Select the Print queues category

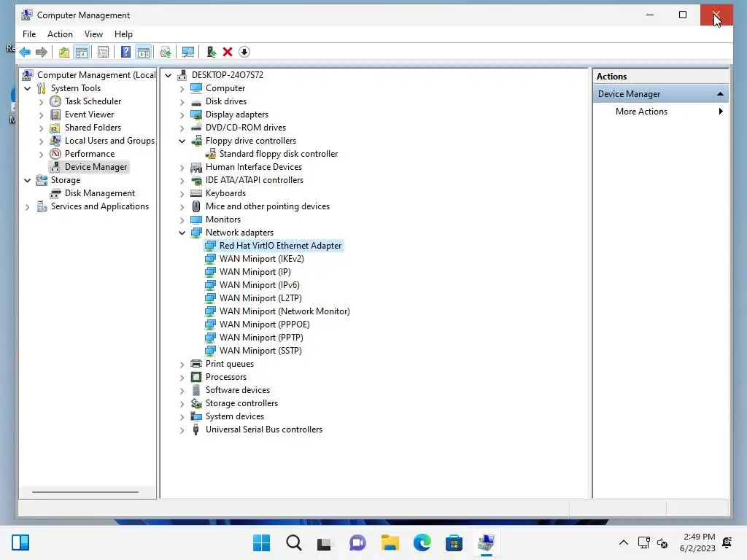(x=230, y=365)
